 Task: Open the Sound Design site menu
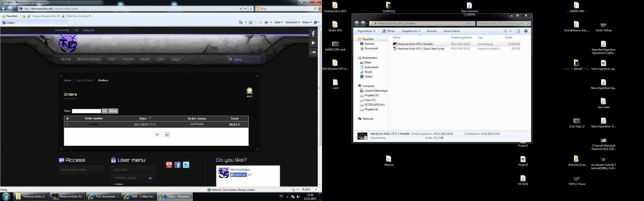pyautogui.click(x=89, y=59)
